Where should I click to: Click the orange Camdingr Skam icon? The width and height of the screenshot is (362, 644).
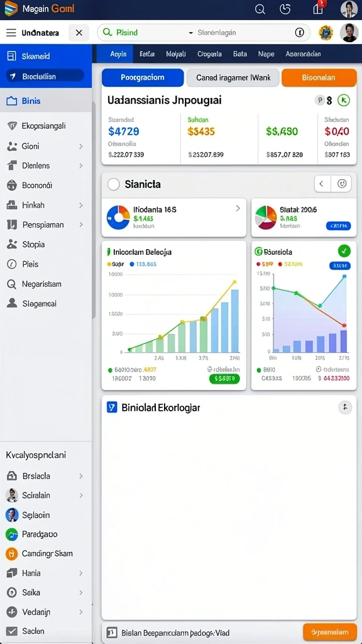point(12,553)
